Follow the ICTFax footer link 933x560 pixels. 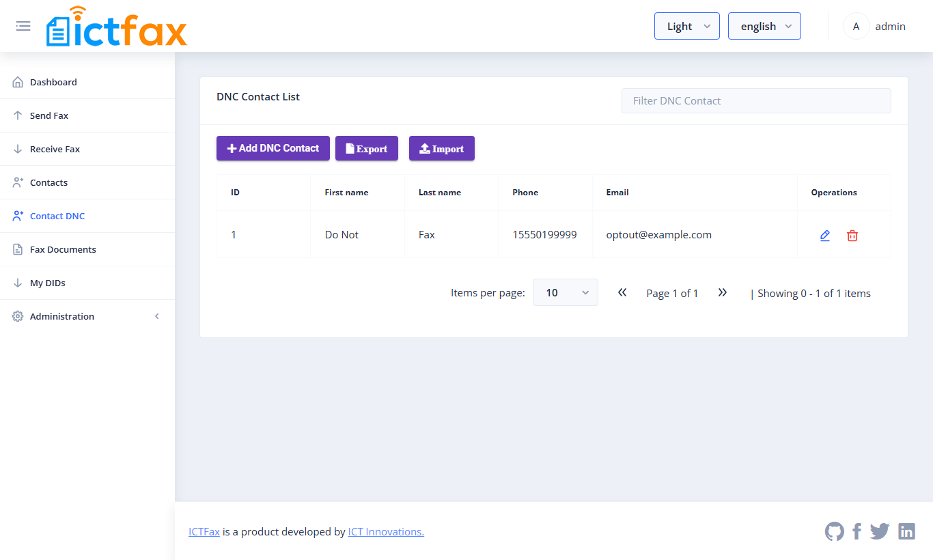[x=204, y=532]
